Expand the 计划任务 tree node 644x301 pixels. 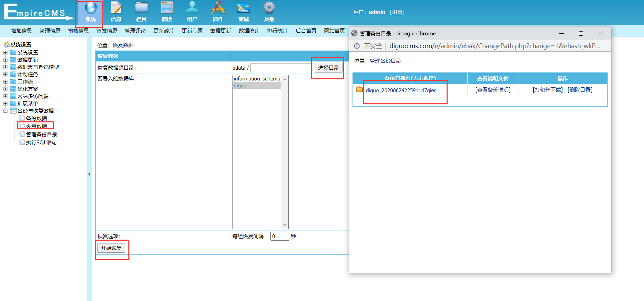coord(6,75)
